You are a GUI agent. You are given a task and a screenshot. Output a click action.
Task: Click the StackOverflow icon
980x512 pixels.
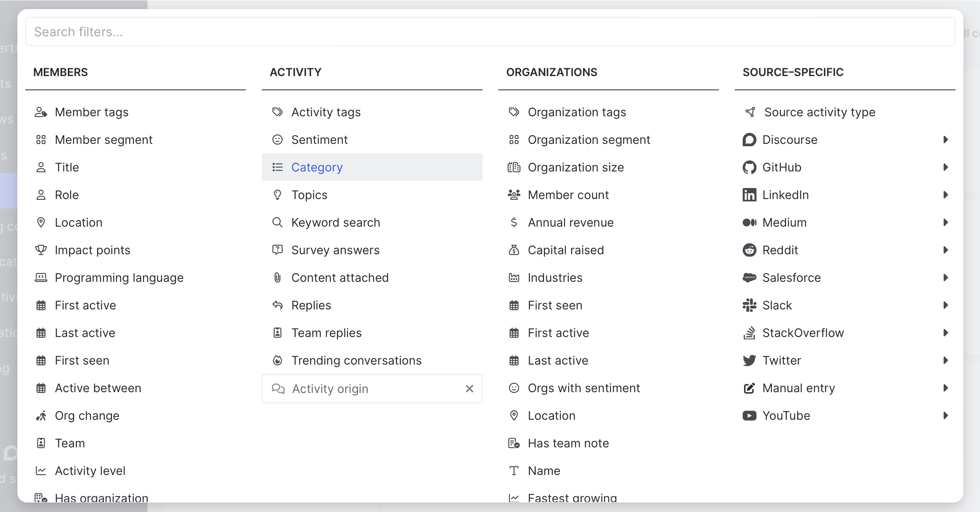(x=749, y=333)
